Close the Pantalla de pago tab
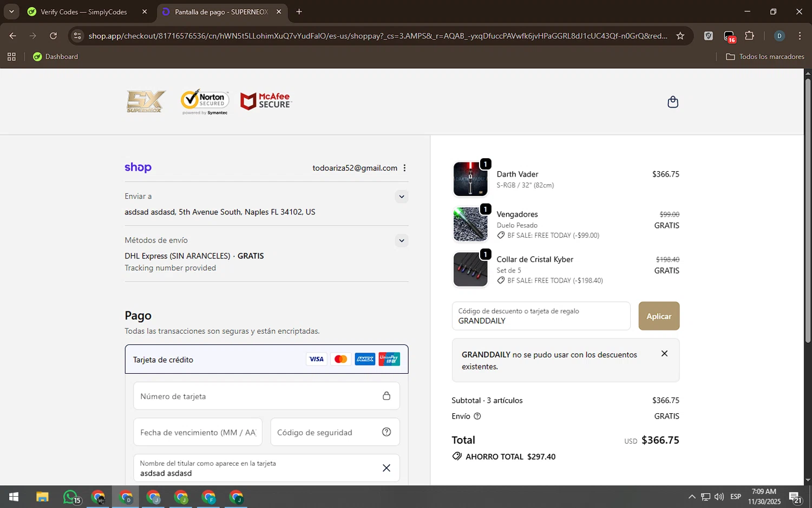Image resolution: width=812 pixels, height=508 pixels. click(279, 11)
